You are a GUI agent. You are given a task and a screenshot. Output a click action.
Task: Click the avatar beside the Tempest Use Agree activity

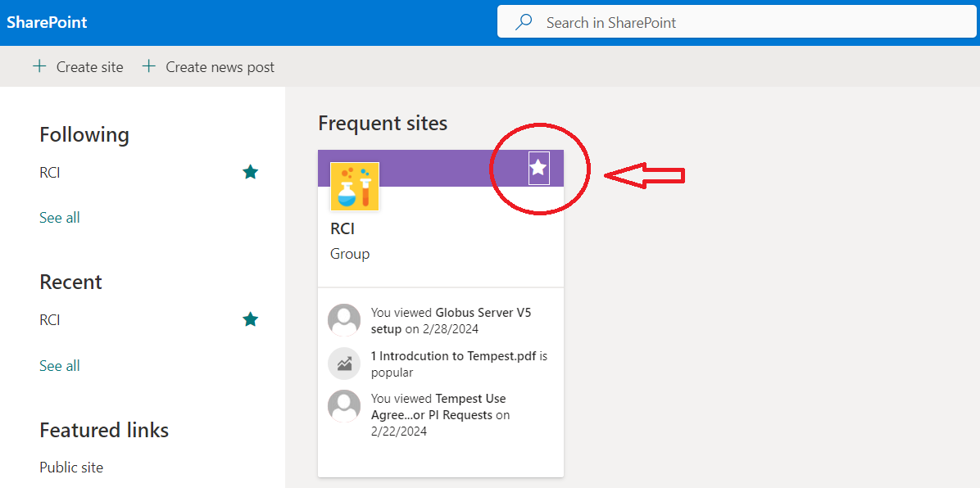click(x=344, y=406)
